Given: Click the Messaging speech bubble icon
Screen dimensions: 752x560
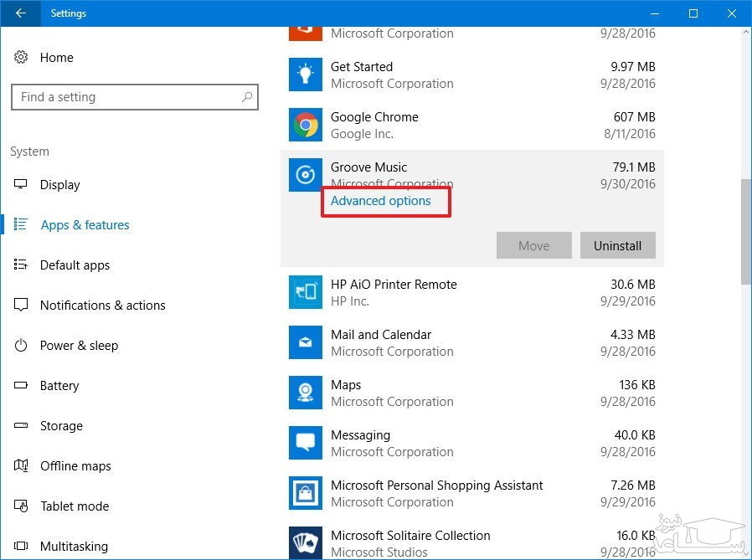Looking at the screenshot, I should (305, 443).
